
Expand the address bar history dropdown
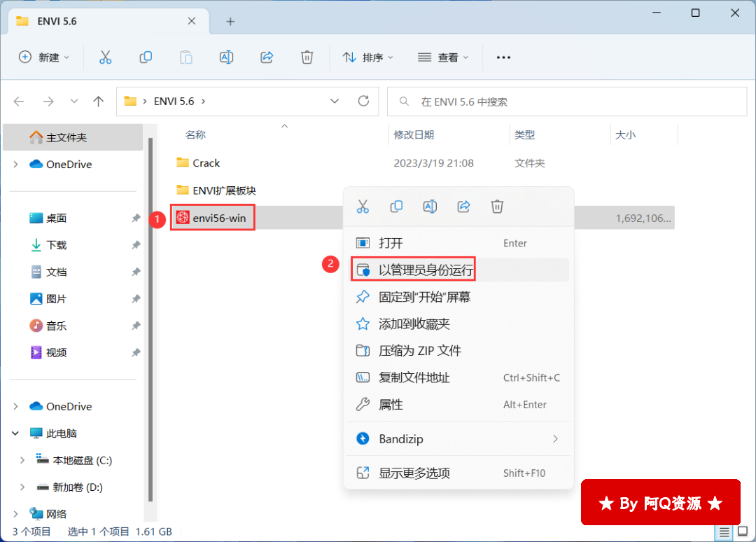(x=334, y=102)
